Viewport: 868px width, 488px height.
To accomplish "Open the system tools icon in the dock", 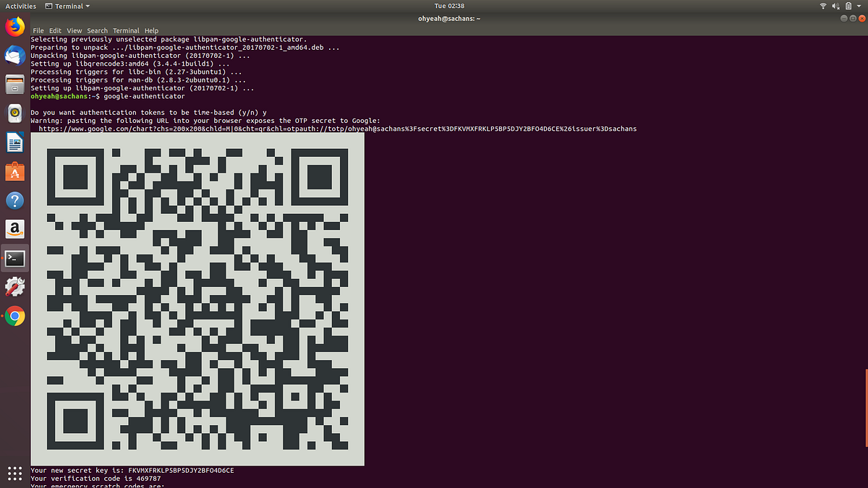I will click(x=14, y=287).
